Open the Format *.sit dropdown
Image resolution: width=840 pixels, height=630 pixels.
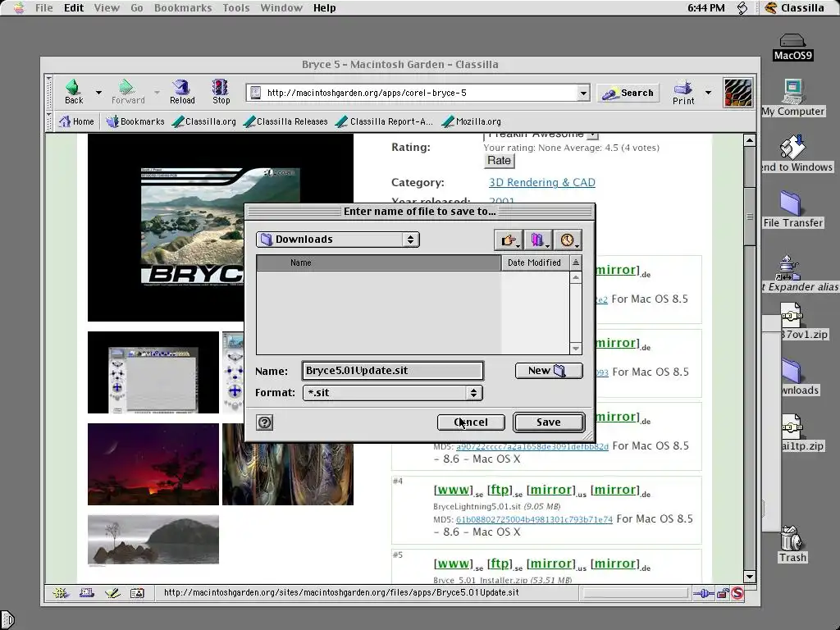393,393
